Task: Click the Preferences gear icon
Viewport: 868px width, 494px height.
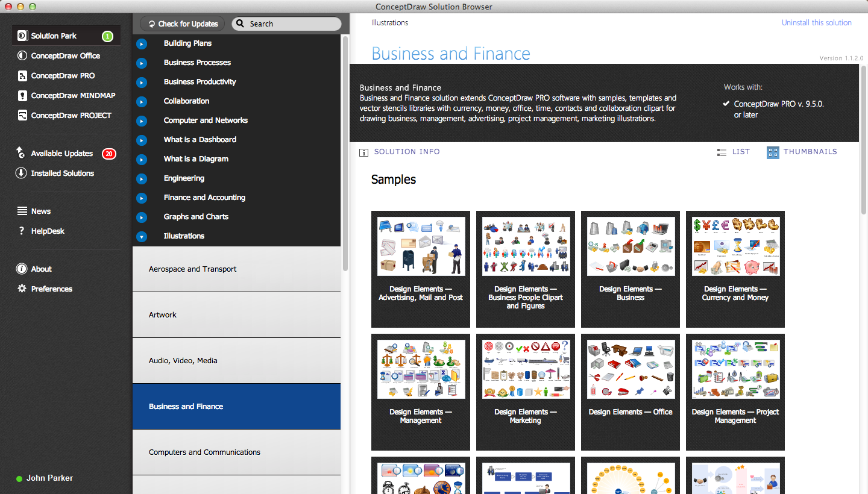Action: coord(22,289)
